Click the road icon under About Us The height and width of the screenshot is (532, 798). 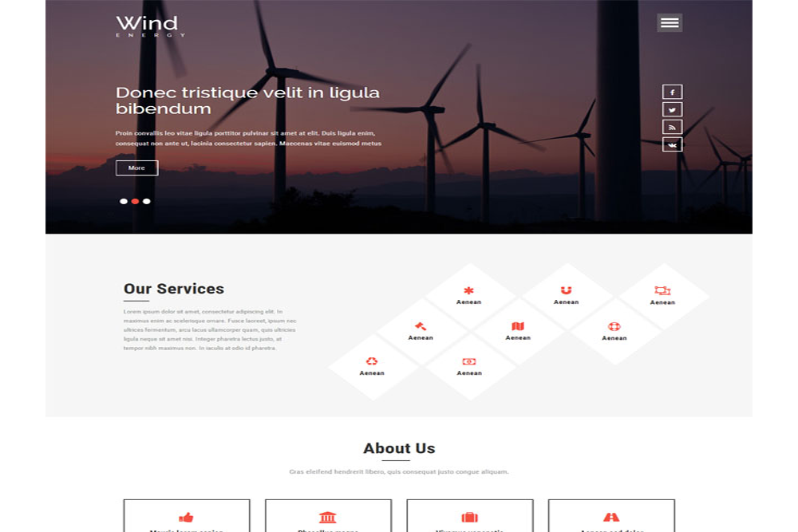click(611, 518)
